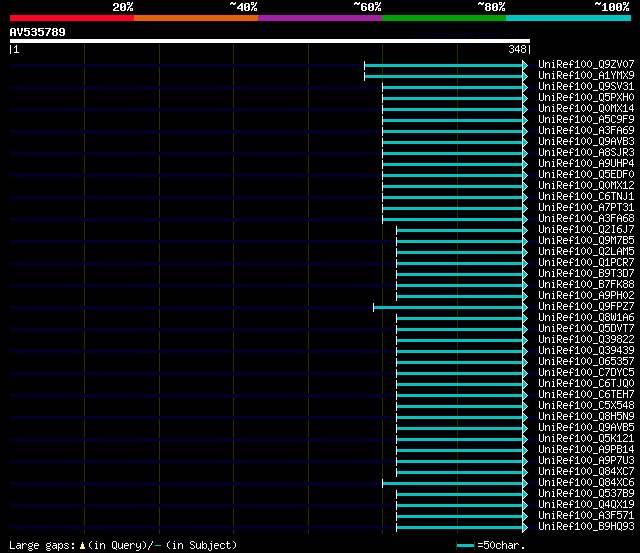Viewport: 640px width, 553px height.
Task: Click the UniRef100_A3FA68 label
Action: click(x=586, y=219)
